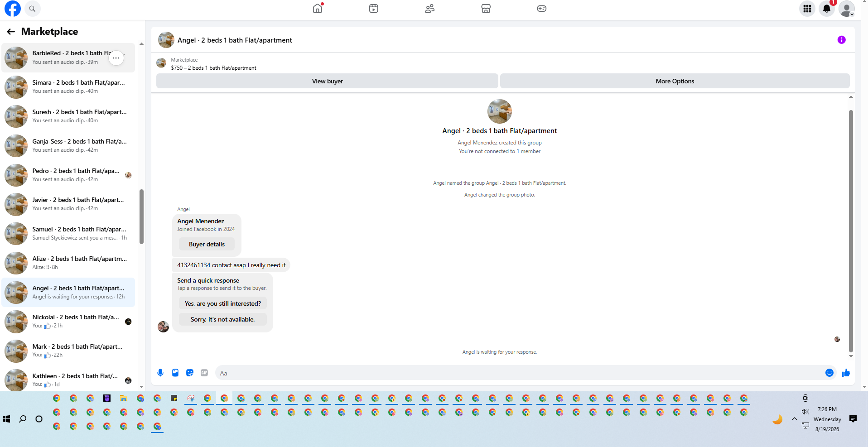868x447 pixels.
Task: Open Sticky Notes from the taskbar
Action: [174, 398]
